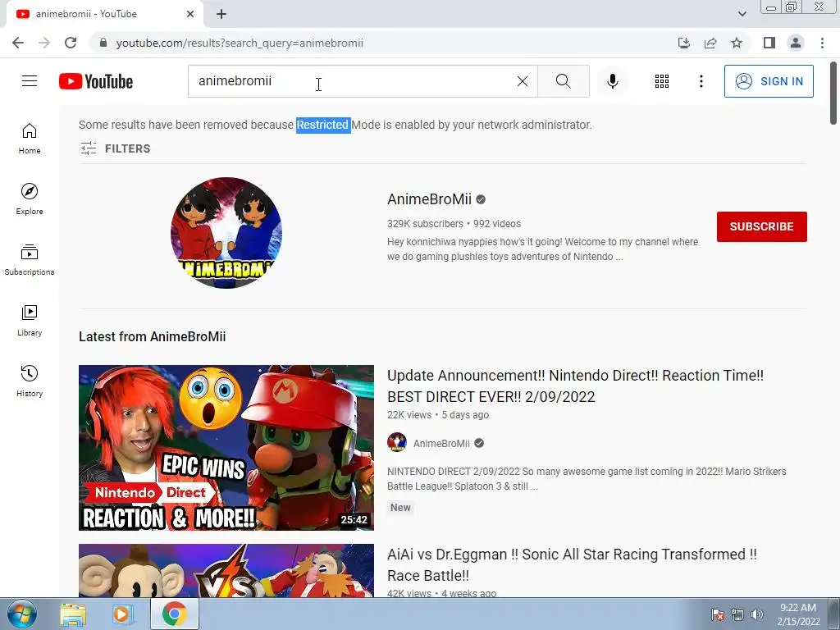The image size is (840, 630).
Task: View site info via lock icon
Action: click(103, 43)
